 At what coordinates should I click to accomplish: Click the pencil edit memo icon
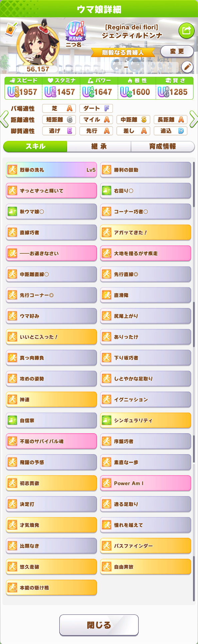[x=187, y=67]
